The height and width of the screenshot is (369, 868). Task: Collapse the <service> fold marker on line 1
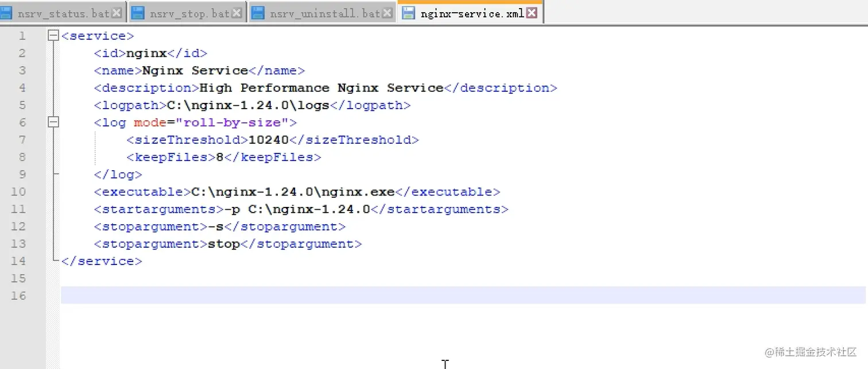coord(53,36)
